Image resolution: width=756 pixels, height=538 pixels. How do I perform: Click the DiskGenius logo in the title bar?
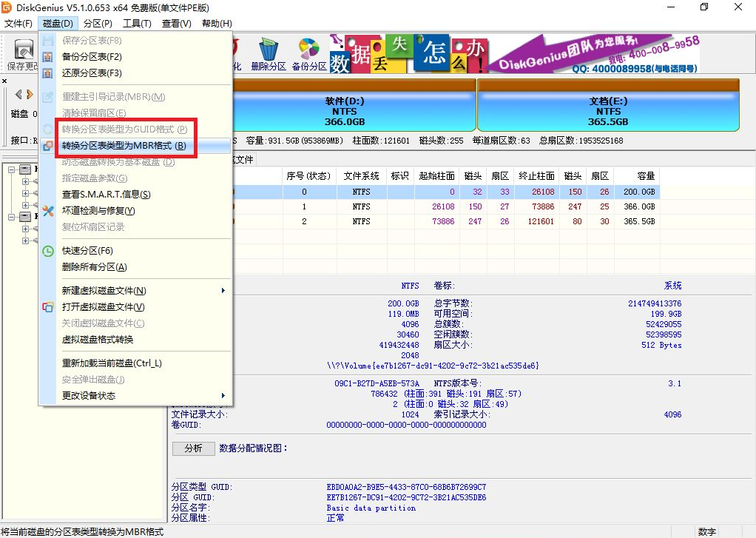(7, 7)
